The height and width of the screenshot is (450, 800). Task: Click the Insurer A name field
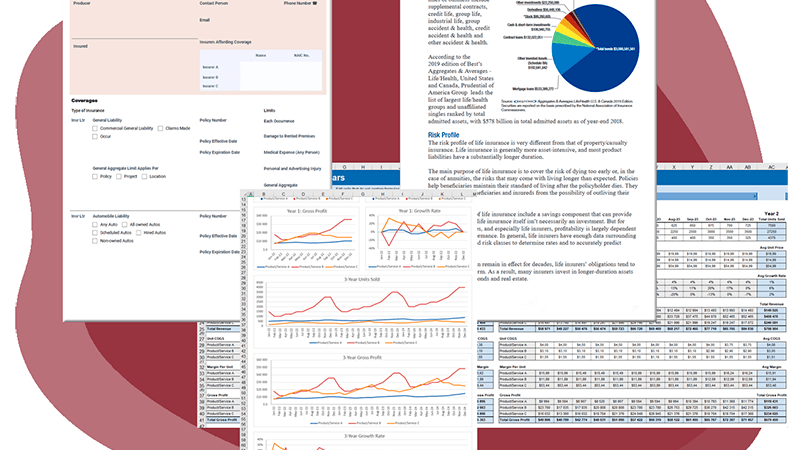click(x=261, y=67)
